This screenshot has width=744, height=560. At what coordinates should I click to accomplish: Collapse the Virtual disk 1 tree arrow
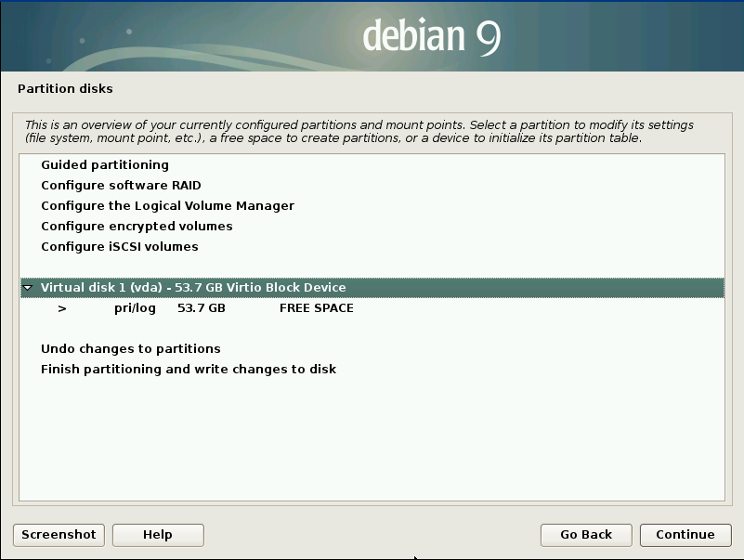click(28, 288)
